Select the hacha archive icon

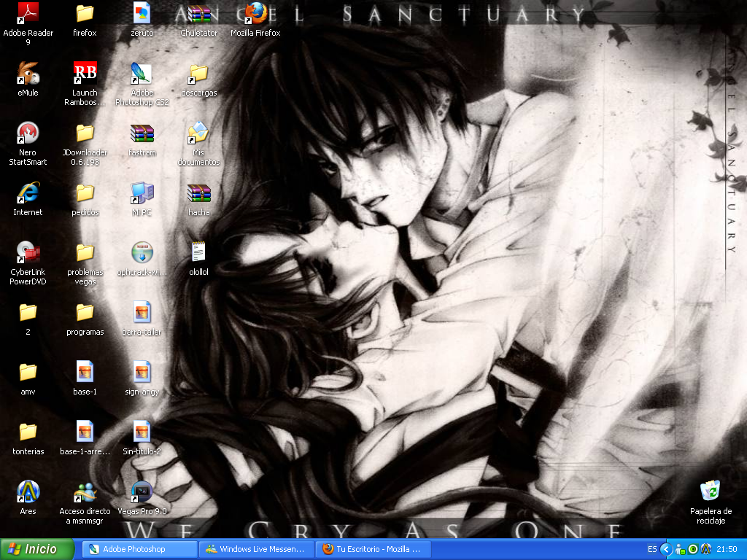point(198,192)
